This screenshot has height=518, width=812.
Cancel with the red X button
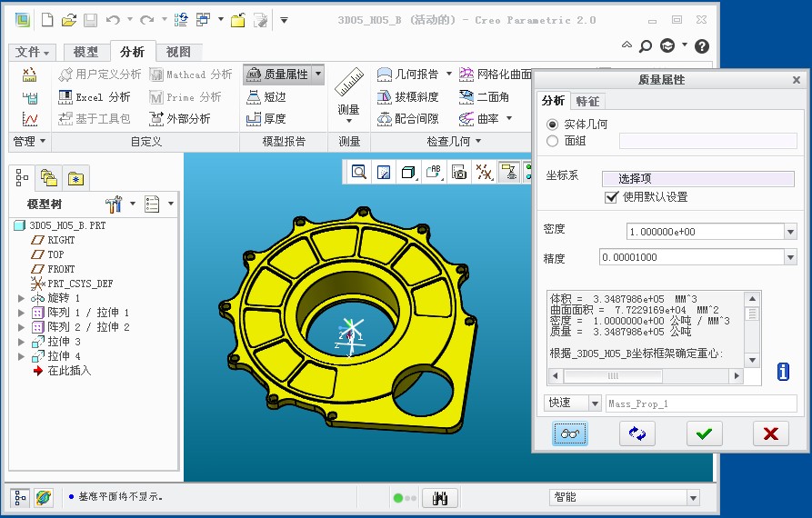pos(770,433)
